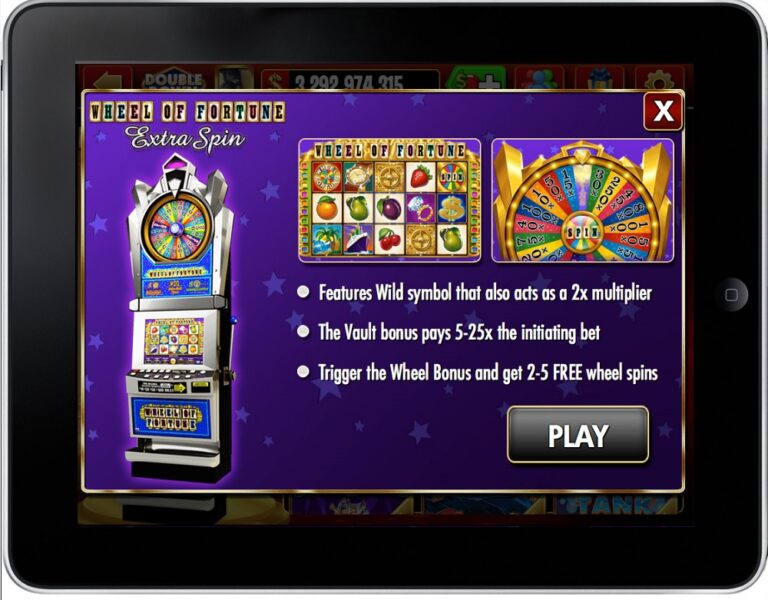Click the PLAY button

pos(578,434)
